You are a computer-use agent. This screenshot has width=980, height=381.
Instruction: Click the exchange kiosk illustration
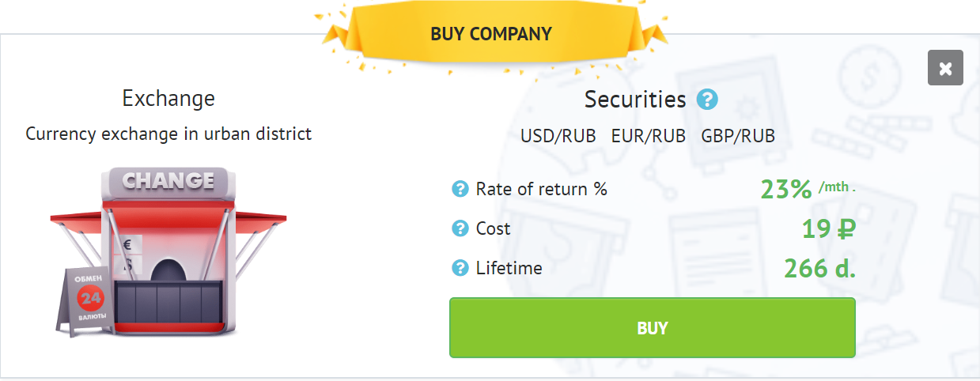click(x=168, y=253)
